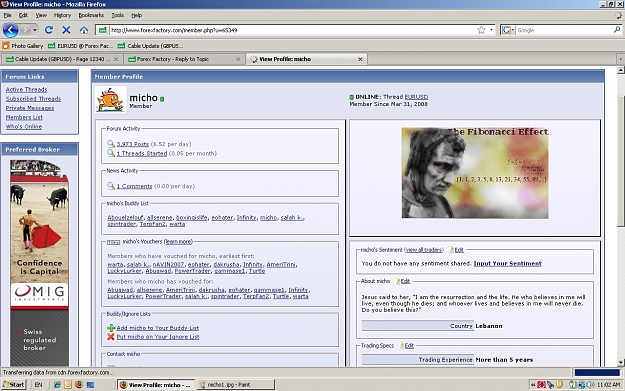Open the History menu
Viewport: 625px width, 391px height.
pos(62,15)
